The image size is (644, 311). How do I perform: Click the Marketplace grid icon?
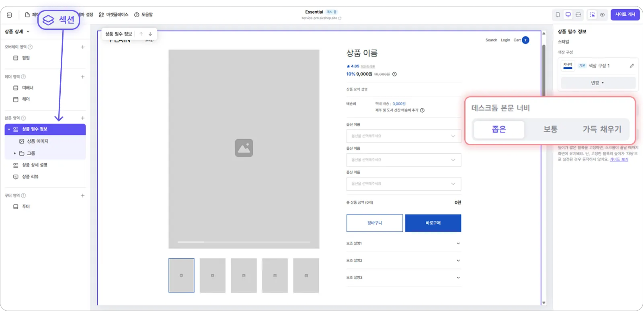[x=101, y=15]
